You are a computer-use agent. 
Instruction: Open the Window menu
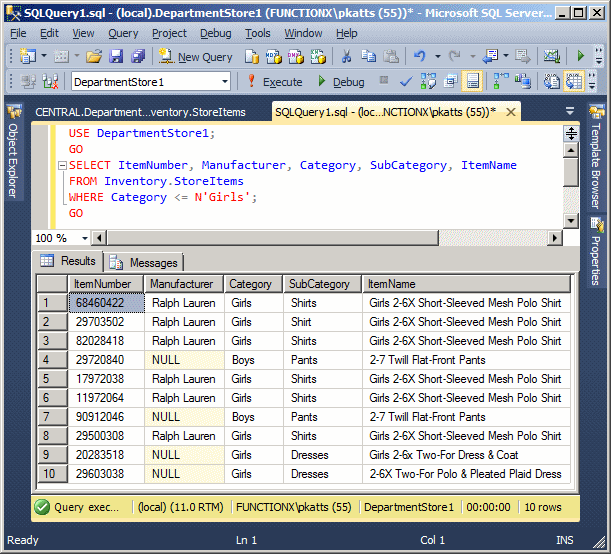pos(303,34)
